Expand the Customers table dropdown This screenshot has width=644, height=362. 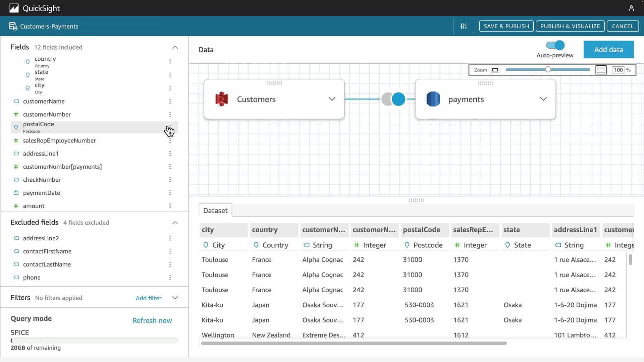[x=332, y=99]
